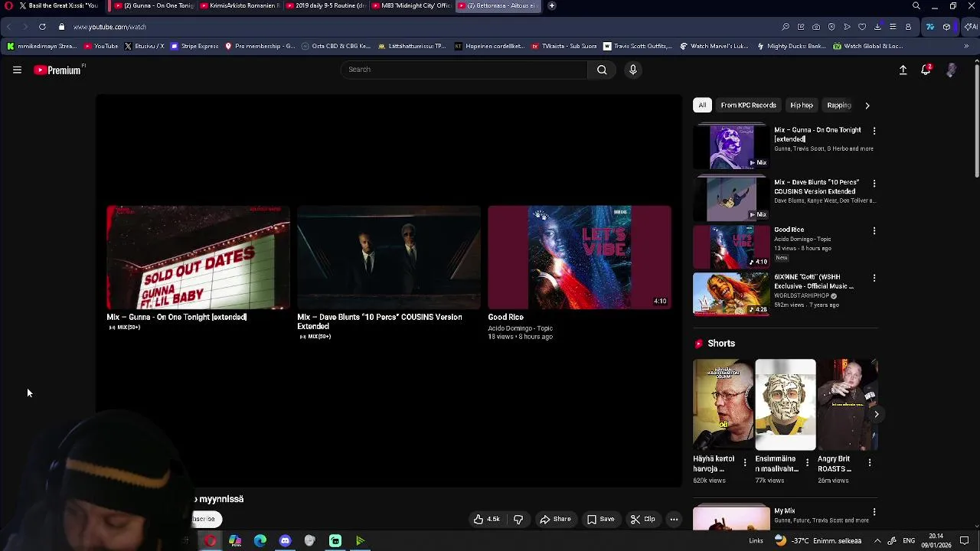Expand hidden bookmarks with double chevron
Viewport: 980px width, 551px height.
966,46
